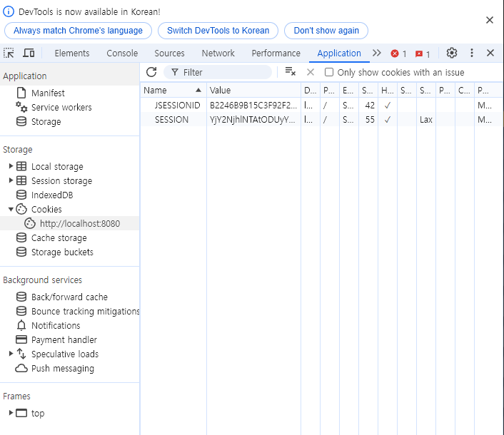This screenshot has height=435, width=504.
Task: Select IndexedDB in the sidebar
Action: [52, 195]
